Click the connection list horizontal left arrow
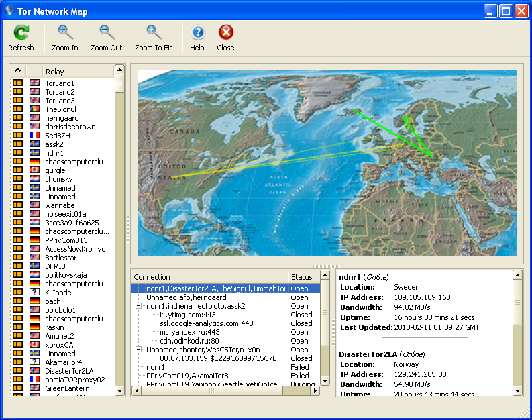 coord(136,391)
